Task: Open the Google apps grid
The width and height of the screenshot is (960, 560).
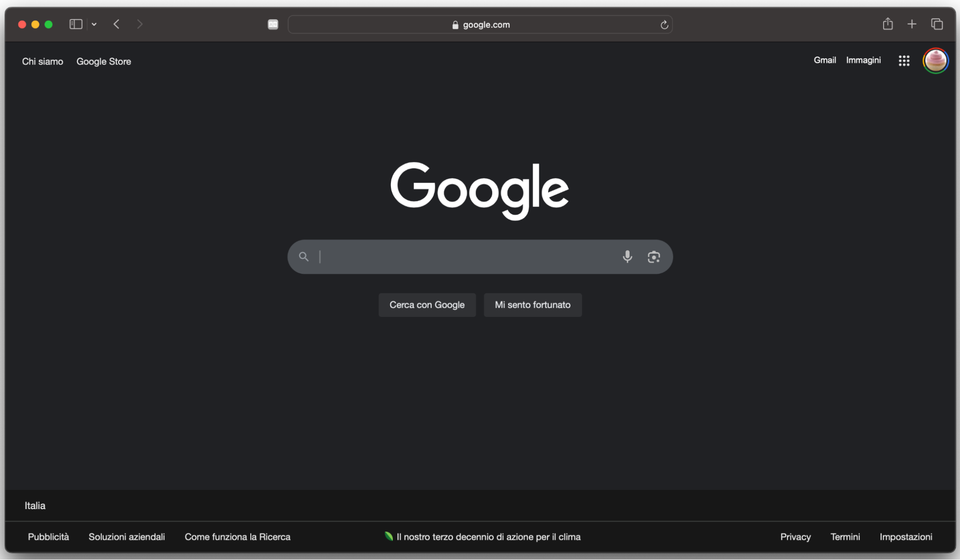Action: point(903,61)
